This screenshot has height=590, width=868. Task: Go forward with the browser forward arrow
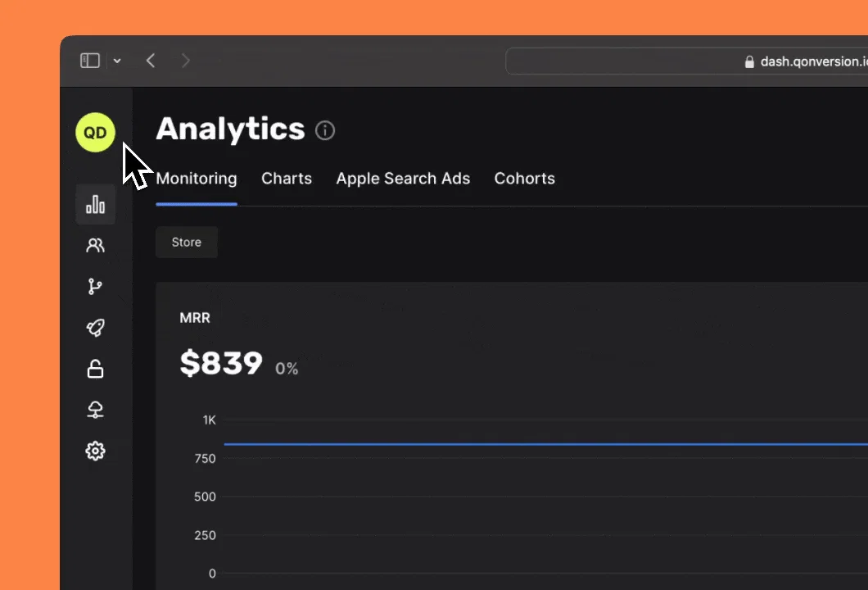185,61
